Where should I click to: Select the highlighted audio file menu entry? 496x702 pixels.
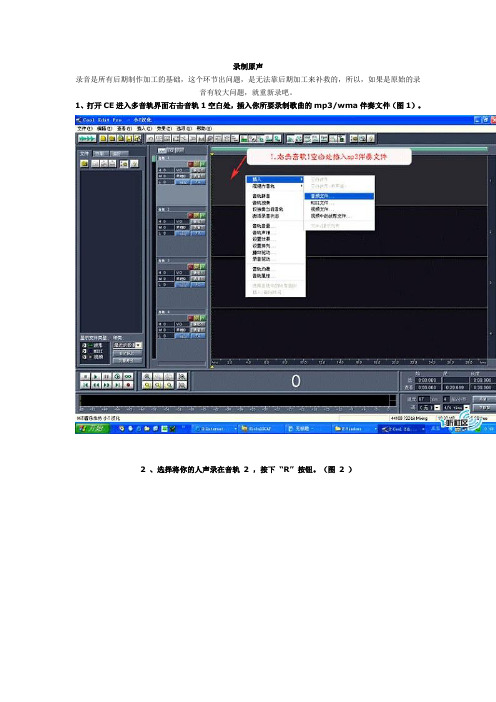click(x=339, y=196)
